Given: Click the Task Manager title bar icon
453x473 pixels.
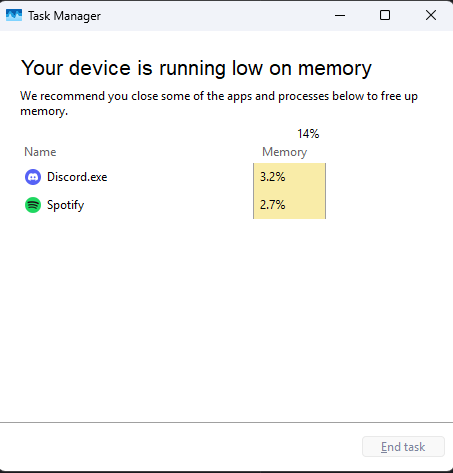Looking at the screenshot, I should pyautogui.click(x=14, y=15).
